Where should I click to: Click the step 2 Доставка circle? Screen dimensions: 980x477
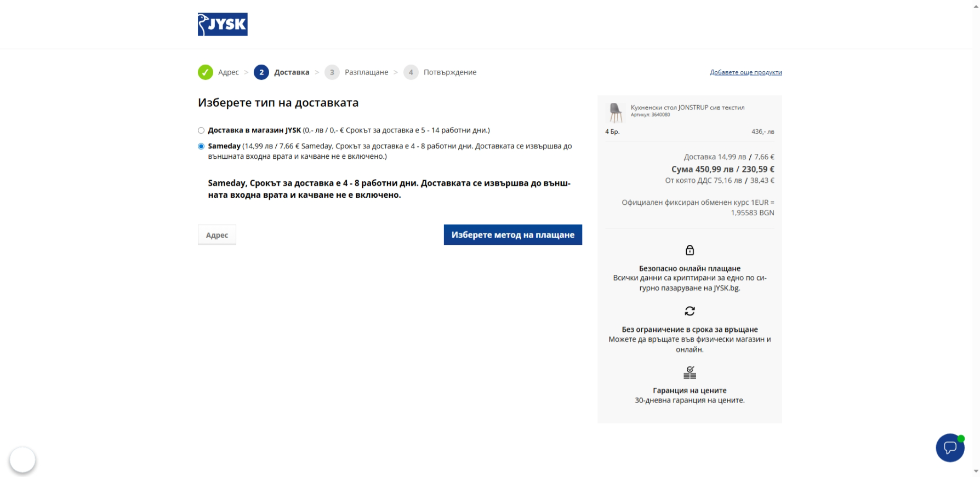pos(261,72)
